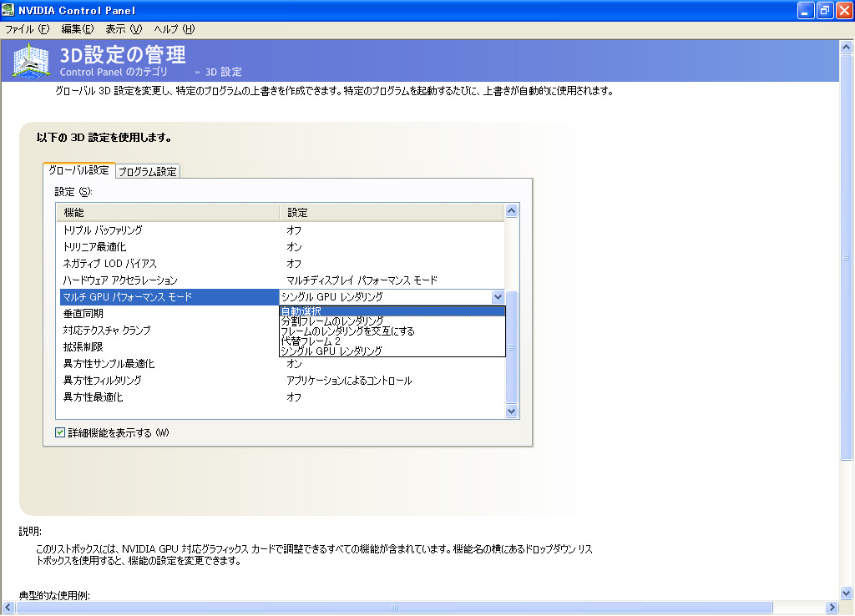
Task: Select the トリプル バッファリング row
Action: (x=281, y=230)
